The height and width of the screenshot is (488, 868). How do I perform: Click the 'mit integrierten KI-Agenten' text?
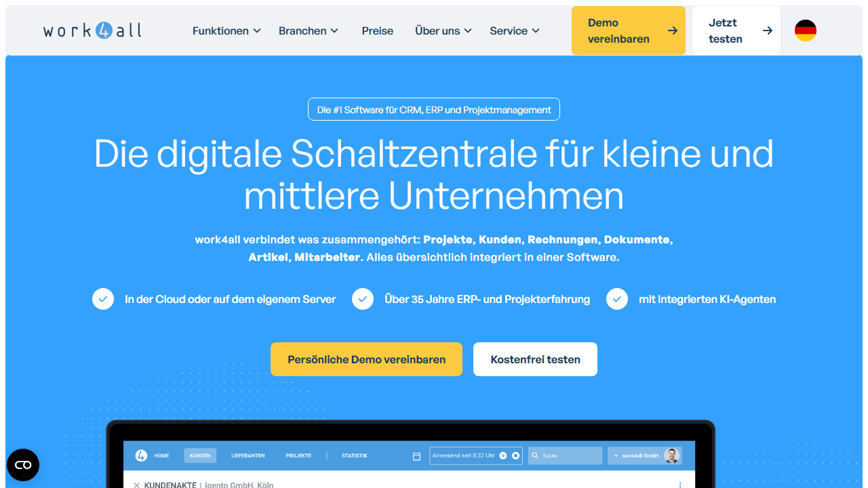tap(707, 299)
